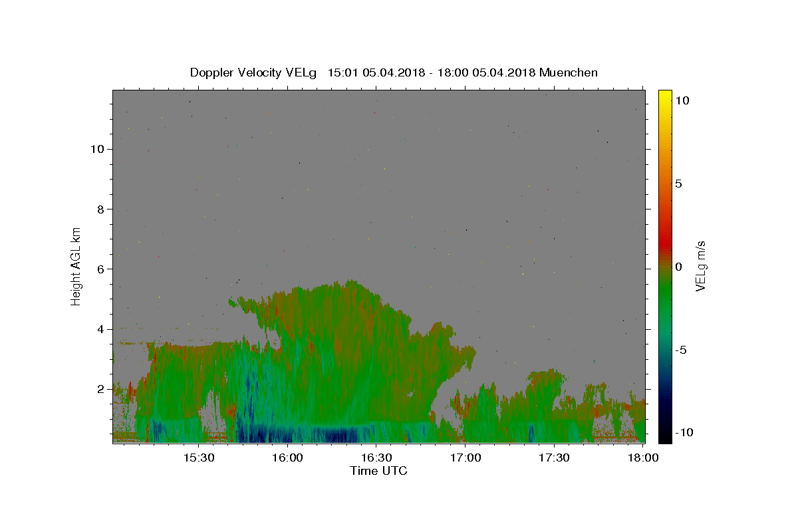Click the height tick label 8
Screen dimensions: 798x532
(x=100, y=209)
